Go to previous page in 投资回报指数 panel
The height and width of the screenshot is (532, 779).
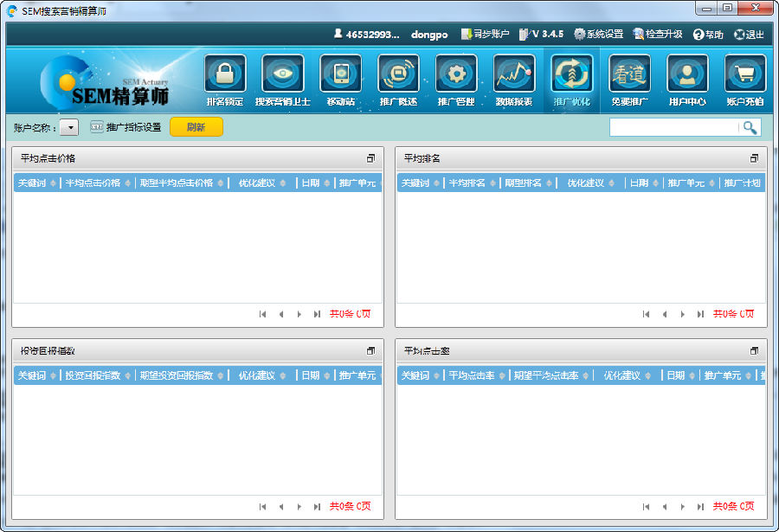click(281, 506)
